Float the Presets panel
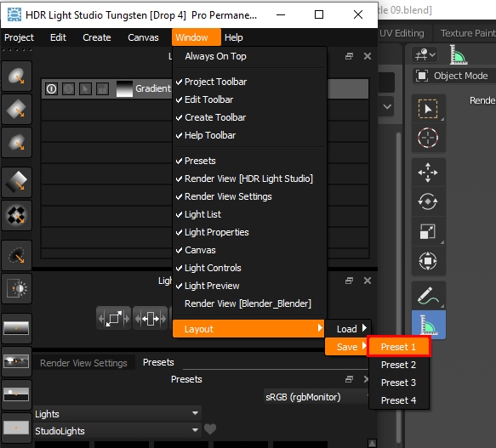 (349, 379)
